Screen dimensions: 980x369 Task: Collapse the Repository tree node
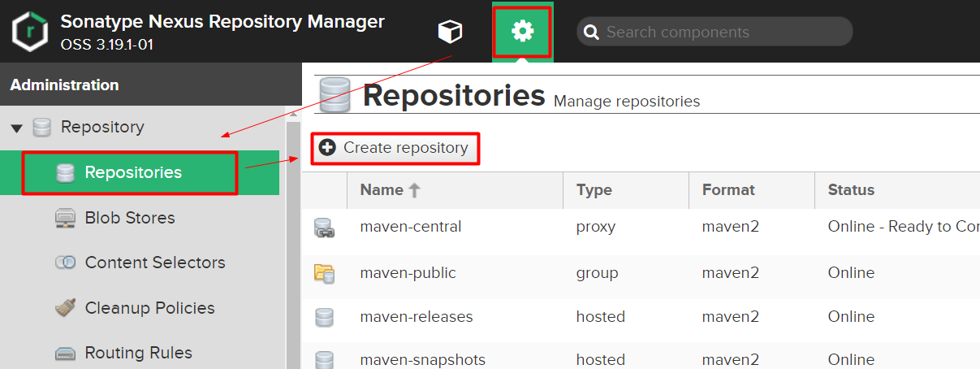coord(16,128)
